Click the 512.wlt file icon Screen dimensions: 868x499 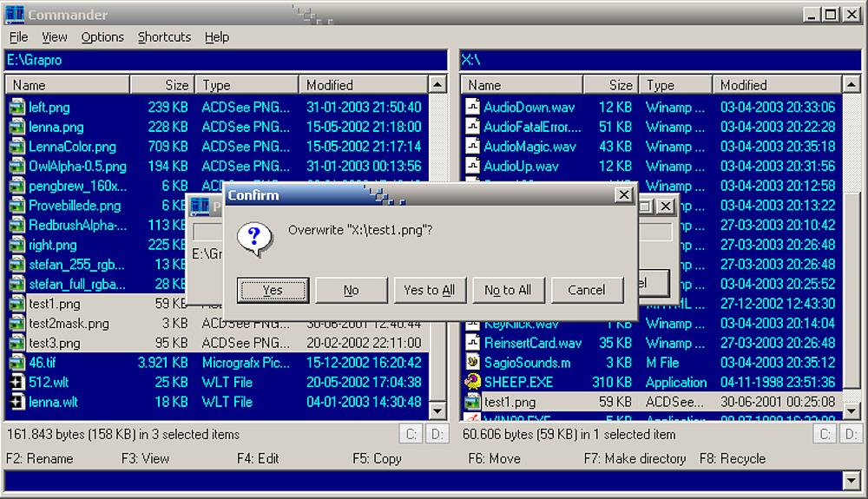(17, 382)
